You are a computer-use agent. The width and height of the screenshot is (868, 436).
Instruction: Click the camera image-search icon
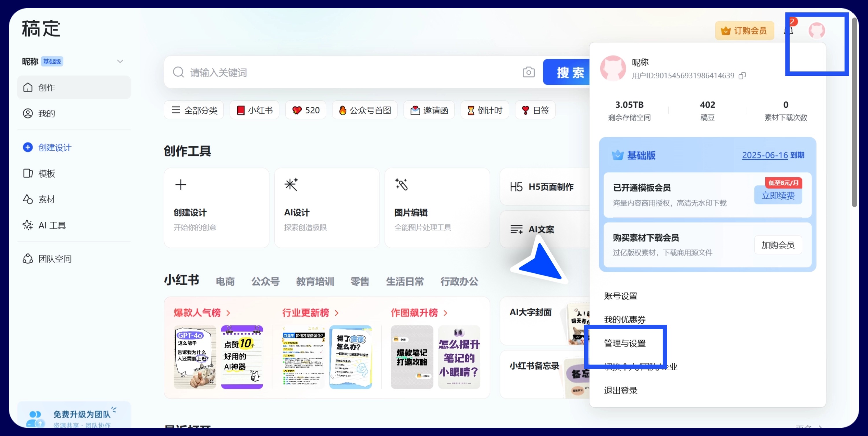click(528, 72)
